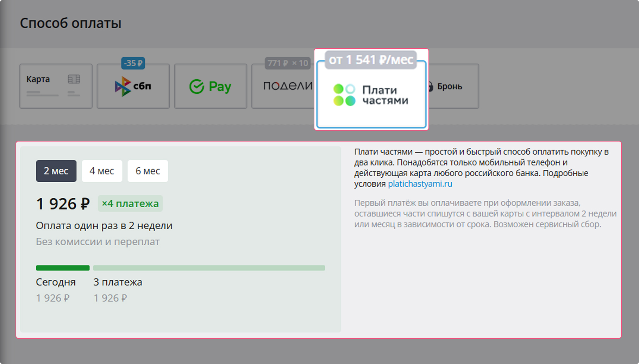Click the Бронь option text
The height and width of the screenshot is (364, 639).
point(450,87)
